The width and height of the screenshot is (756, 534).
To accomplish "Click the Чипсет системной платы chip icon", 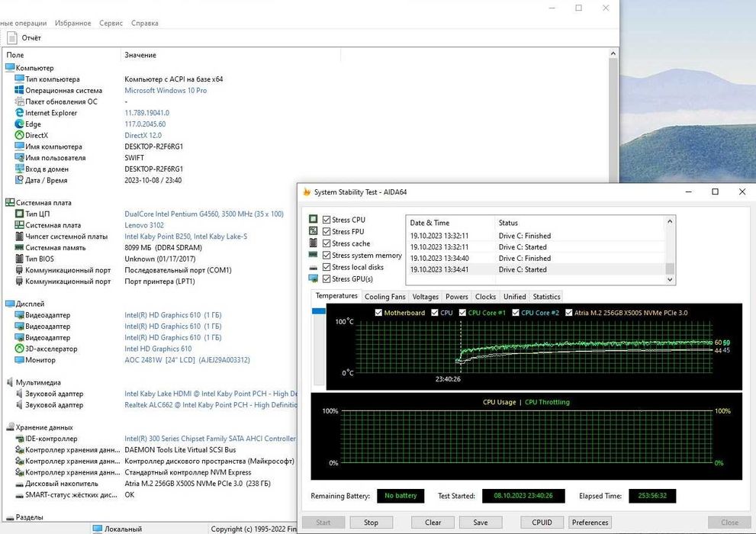I will [x=19, y=236].
